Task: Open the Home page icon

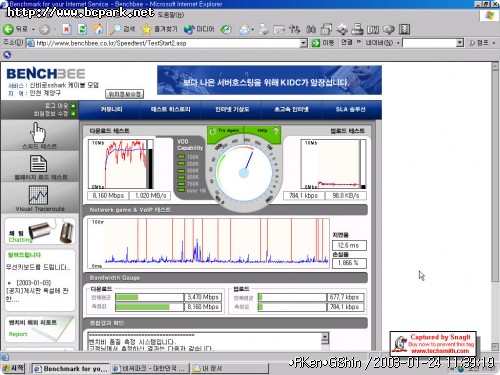Action: click(x=98, y=29)
